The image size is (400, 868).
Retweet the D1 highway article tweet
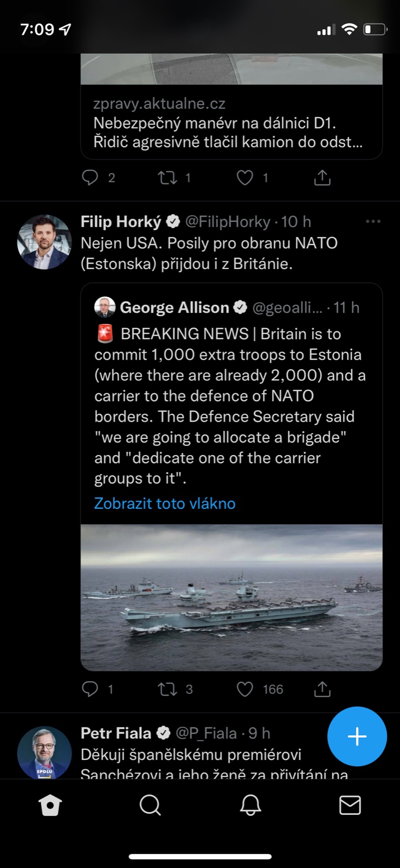click(167, 177)
